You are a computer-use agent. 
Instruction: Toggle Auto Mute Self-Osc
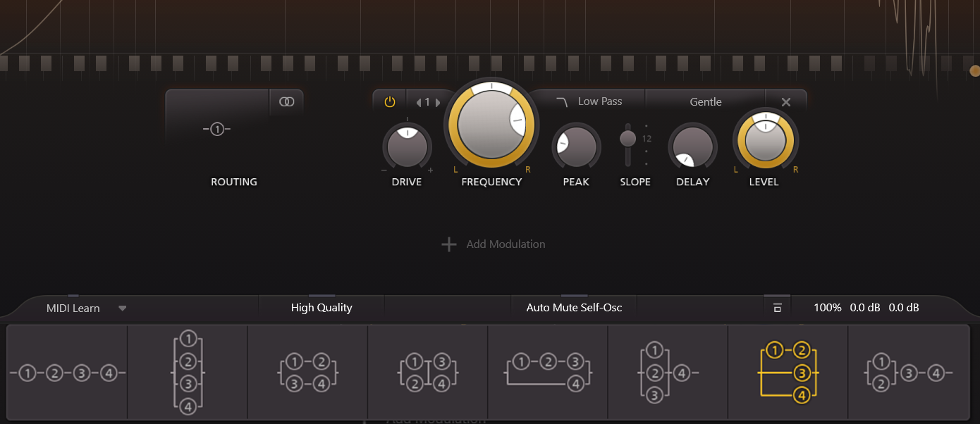pos(574,308)
